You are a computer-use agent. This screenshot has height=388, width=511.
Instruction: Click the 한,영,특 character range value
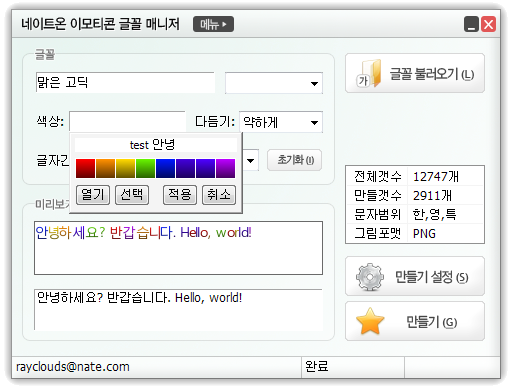(x=434, y=215)
